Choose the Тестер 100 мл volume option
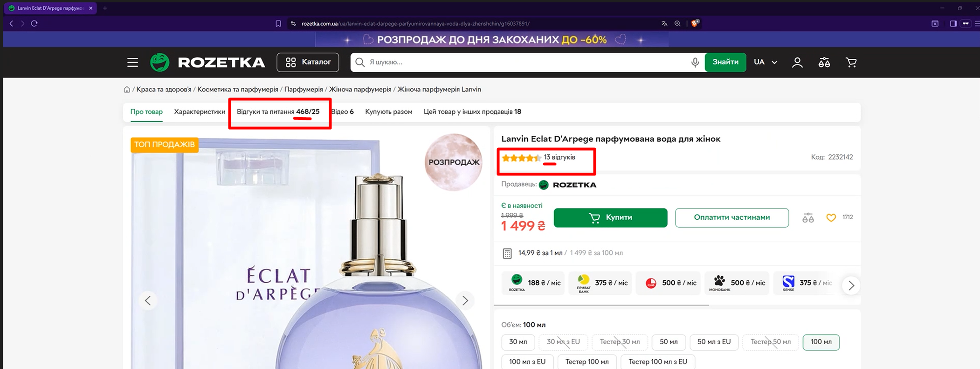The image size is (980, 369). coord(587,362)
